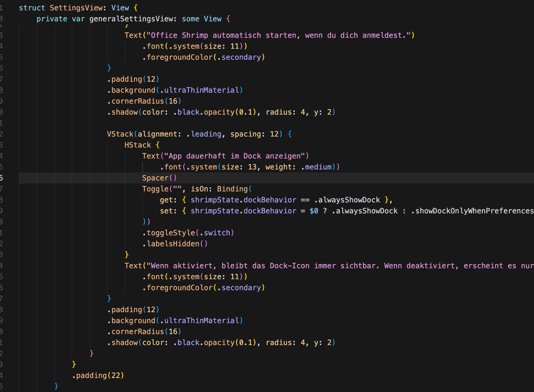Click the == comparison operator

point(305,200)
